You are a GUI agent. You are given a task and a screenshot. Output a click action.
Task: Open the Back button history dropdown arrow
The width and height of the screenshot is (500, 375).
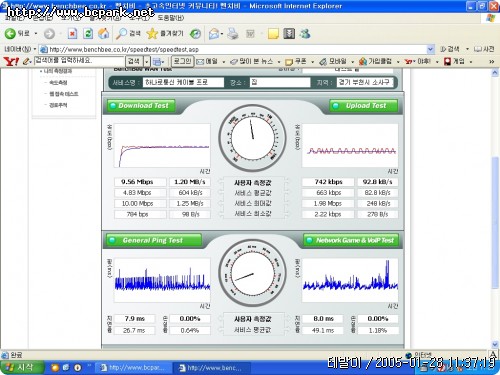click(x=36, y=33)
